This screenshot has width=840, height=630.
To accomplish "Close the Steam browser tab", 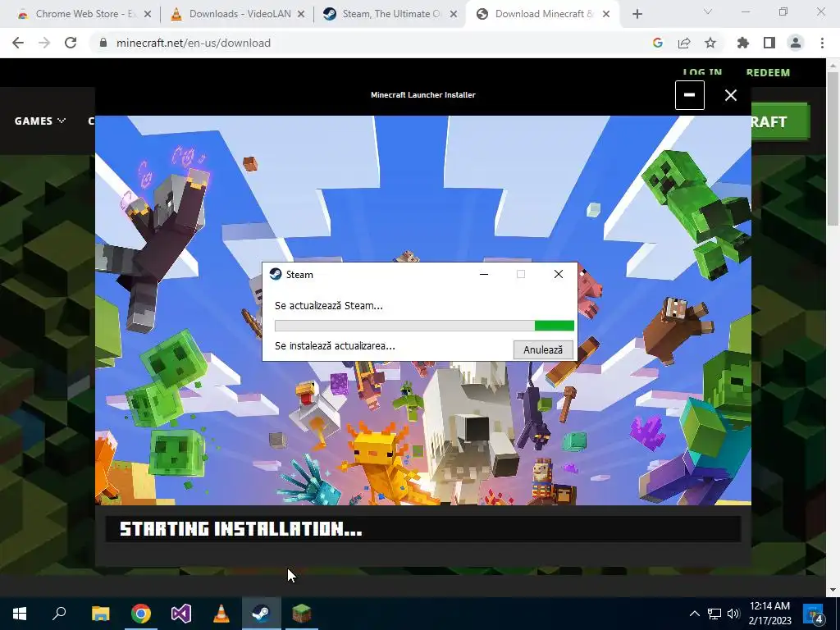I will pyautogui.click(x=454, y=15).
